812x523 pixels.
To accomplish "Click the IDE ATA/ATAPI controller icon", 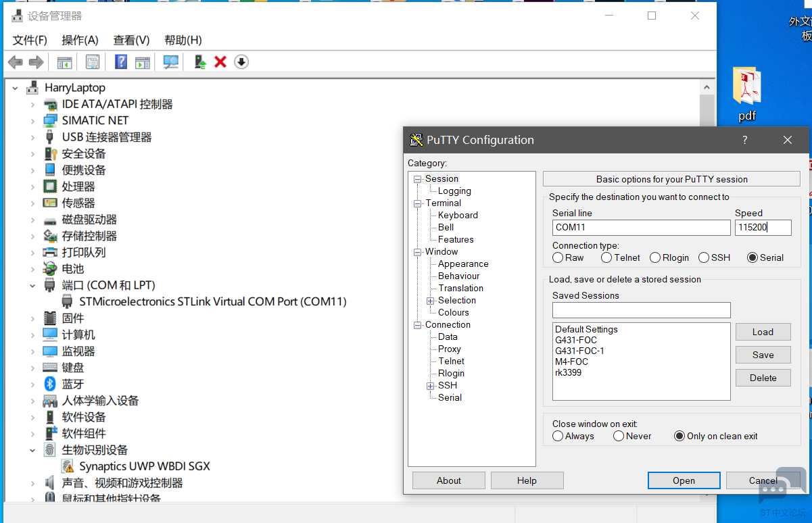I will point(50,104).
